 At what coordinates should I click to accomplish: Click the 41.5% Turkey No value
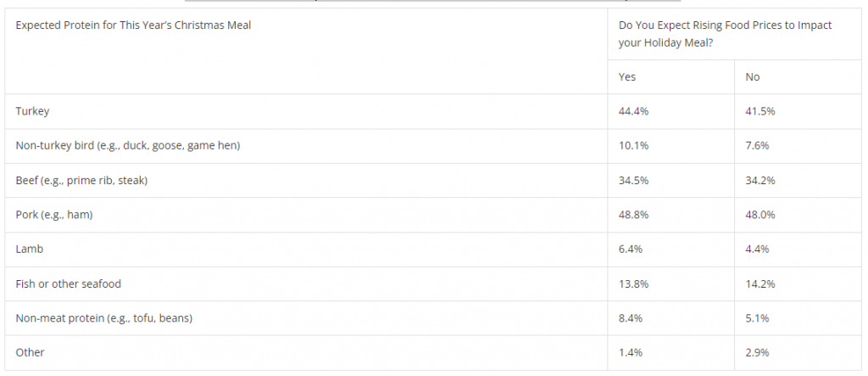pos(759,111)
